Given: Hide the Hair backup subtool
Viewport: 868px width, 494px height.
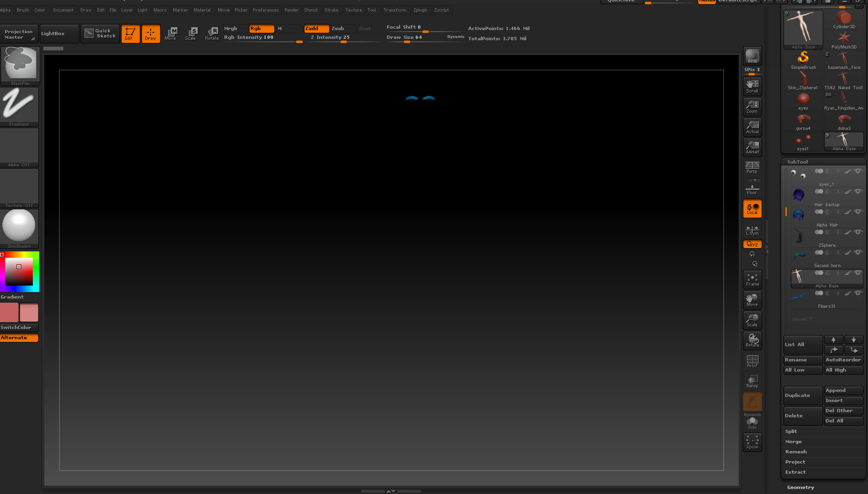Looking at the screenshot, I should click(x=858, y=191).
